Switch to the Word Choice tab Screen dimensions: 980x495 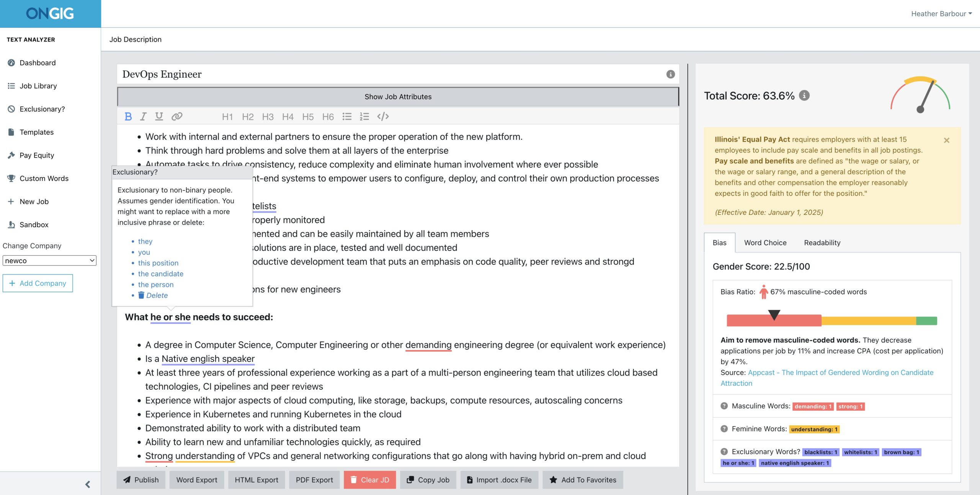(x=765, y=243)
